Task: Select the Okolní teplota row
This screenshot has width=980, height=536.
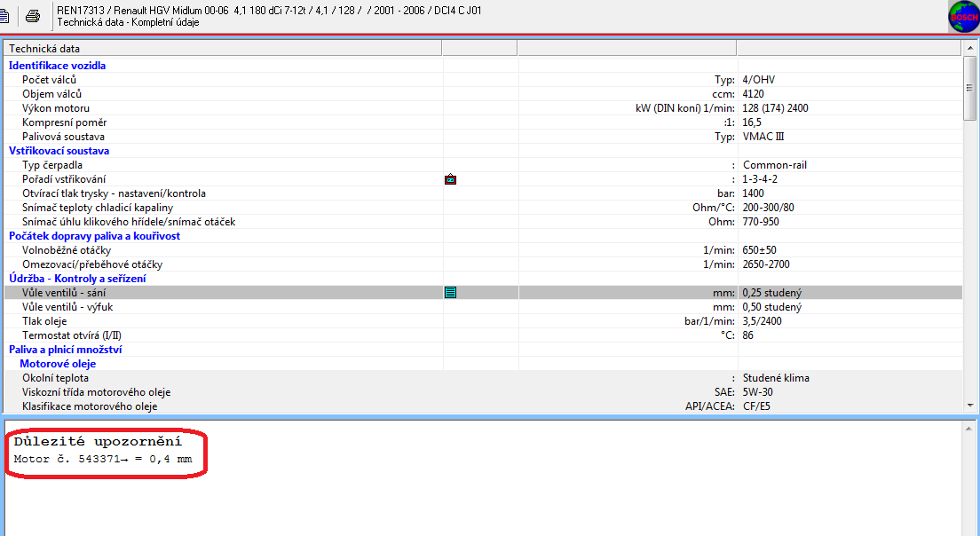Action: (x=483, y=378)
